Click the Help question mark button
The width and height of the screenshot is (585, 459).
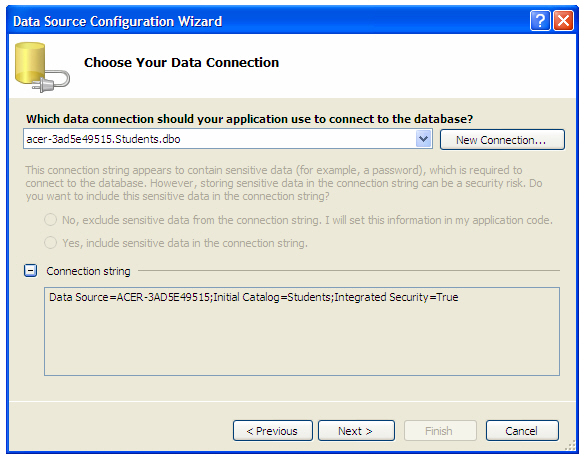(x=540, y=21)
